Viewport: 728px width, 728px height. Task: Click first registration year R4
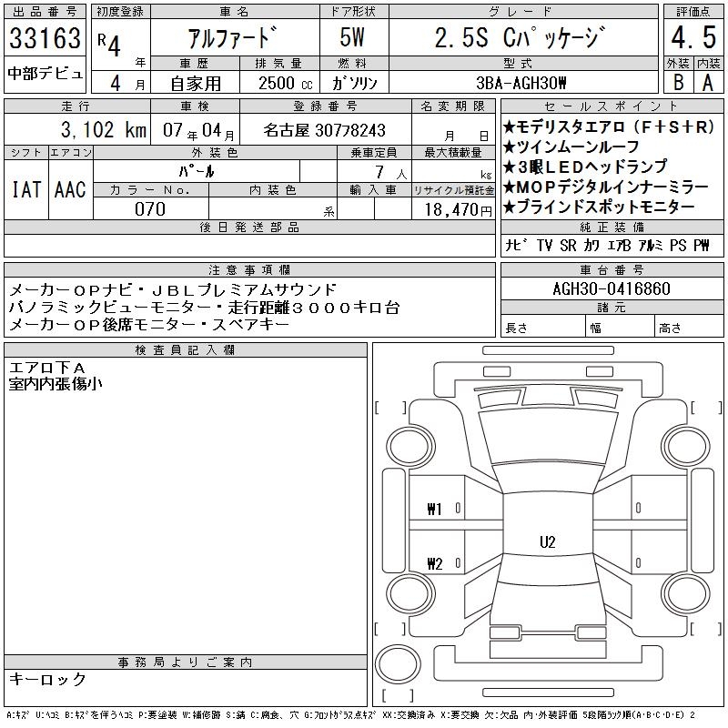pos(110,45)
